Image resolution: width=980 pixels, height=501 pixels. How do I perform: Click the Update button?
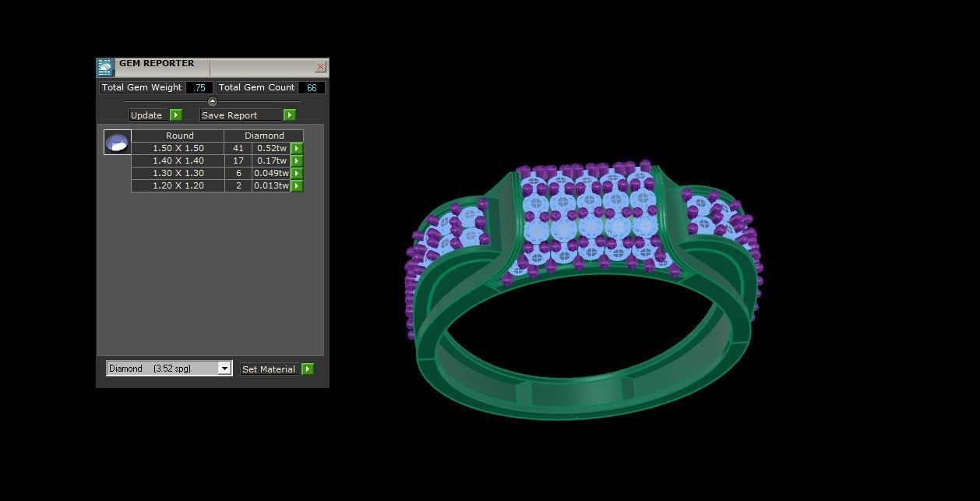point(149,115)
